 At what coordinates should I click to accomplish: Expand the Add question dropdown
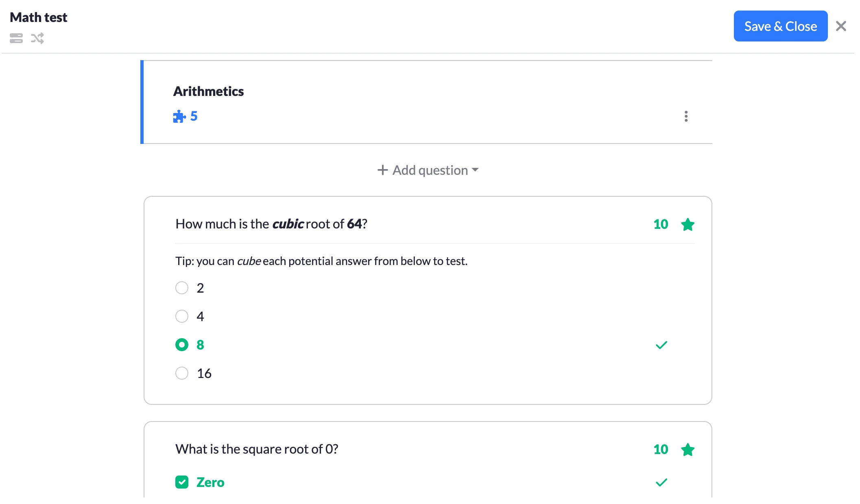click(428, 170)
